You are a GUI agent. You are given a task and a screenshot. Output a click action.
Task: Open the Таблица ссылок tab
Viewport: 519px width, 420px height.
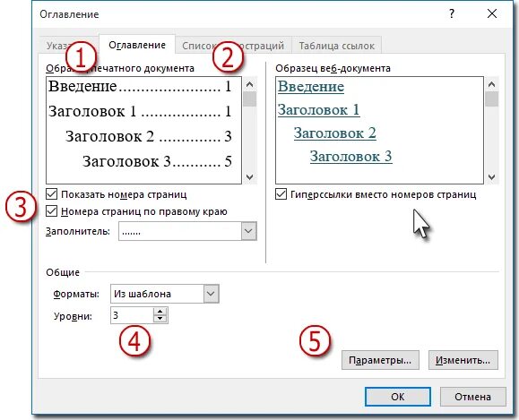pyautogui.click(x=337, y=46)
